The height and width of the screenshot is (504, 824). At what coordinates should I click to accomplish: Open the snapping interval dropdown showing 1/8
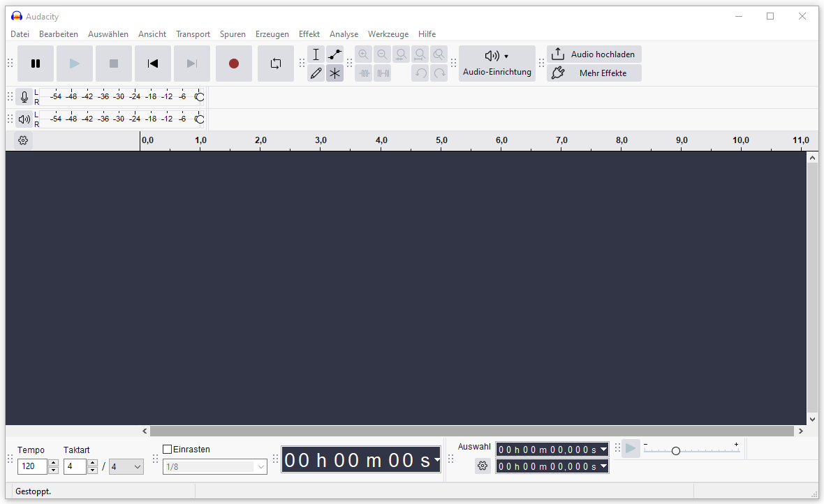tap(214, 466)
